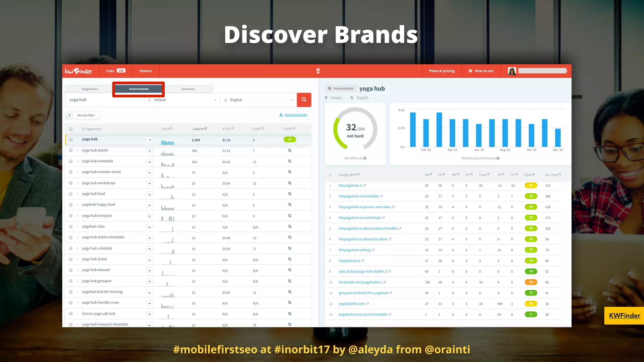Toggle the Results filter switch
The width and height of the screenshot is (644, 362).
pos(69,115)
